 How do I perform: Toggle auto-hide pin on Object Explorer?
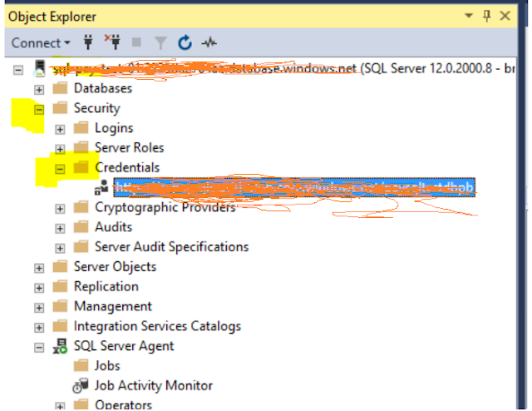click(x=487, y=16)
